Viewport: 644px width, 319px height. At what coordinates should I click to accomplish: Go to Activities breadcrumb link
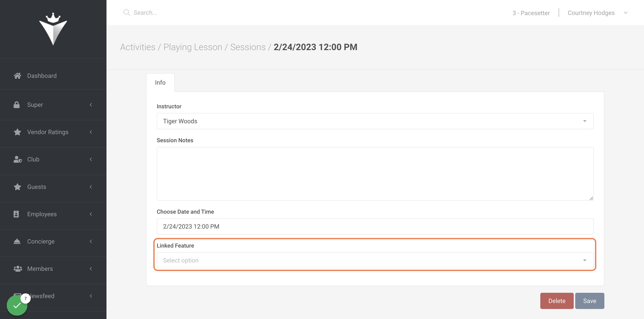click(138, 47)
